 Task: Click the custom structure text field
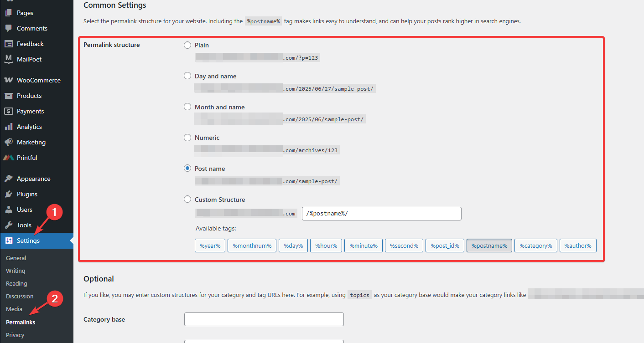coord(381,214)
